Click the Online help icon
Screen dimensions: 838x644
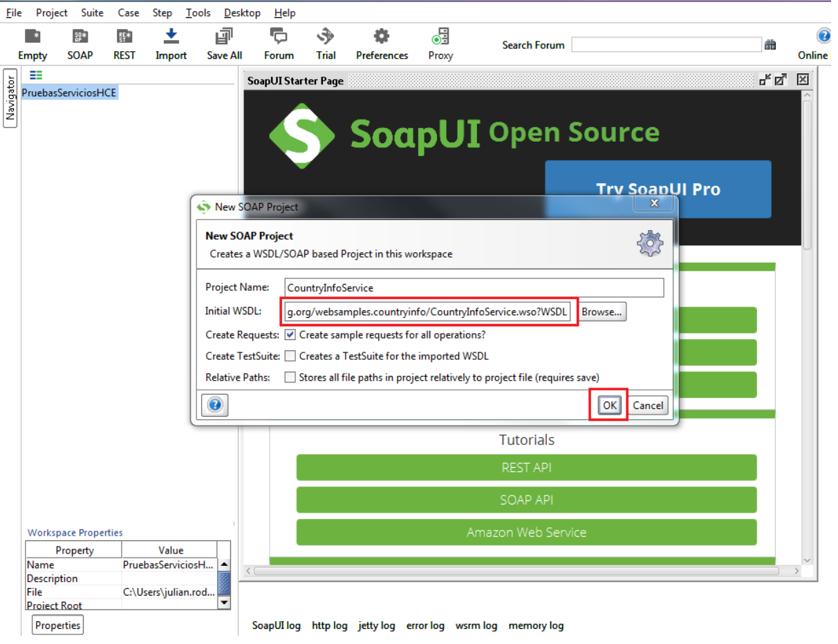pyautogui.click(x=823, y=35)
